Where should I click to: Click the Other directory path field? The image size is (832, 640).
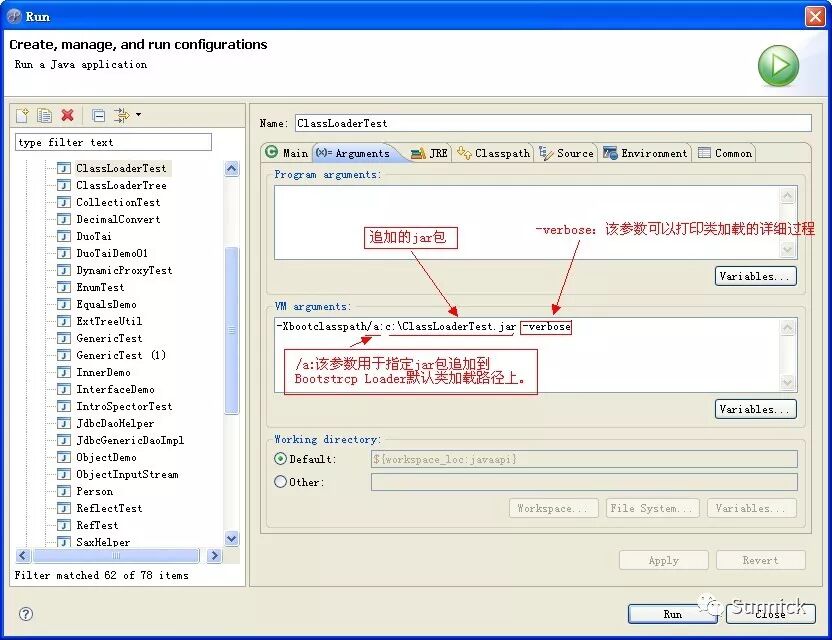click(x=584, y=482)
